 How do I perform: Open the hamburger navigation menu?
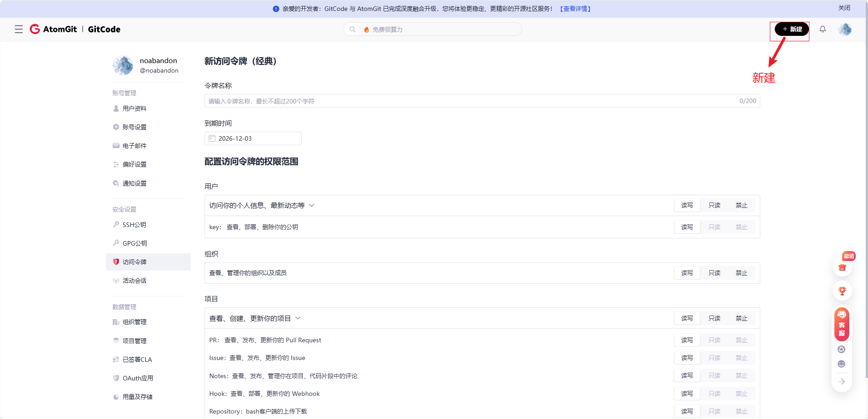coord(19,29)
